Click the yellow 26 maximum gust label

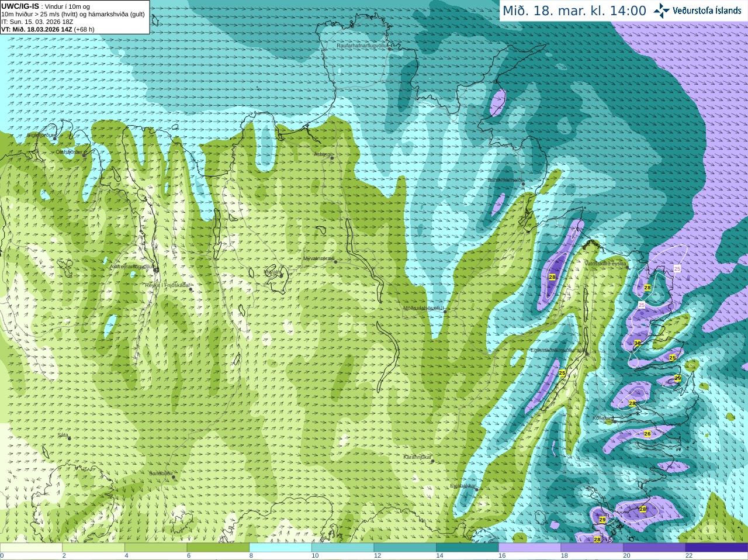click(647, 434)
